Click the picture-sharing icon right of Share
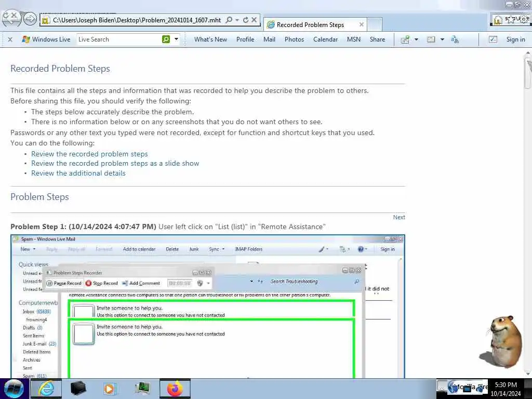 tap(405, 39)
